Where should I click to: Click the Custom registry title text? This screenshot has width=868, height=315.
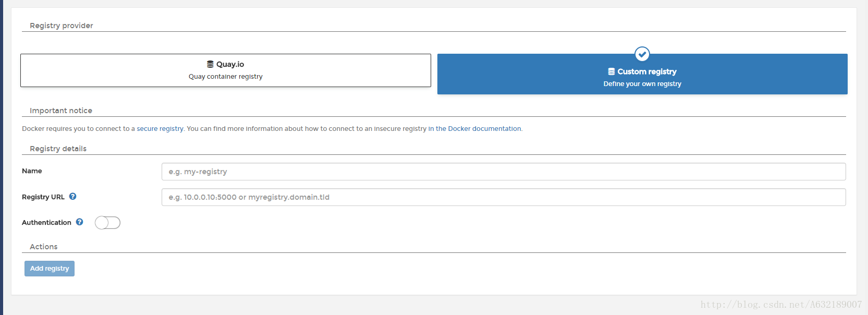(647, 71)
